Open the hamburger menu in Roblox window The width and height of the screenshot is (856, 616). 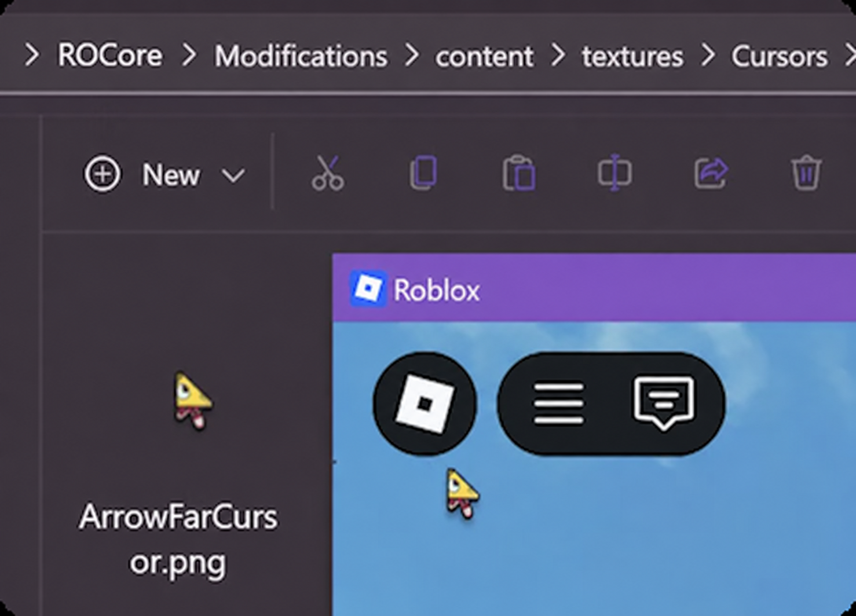(558, 404)
